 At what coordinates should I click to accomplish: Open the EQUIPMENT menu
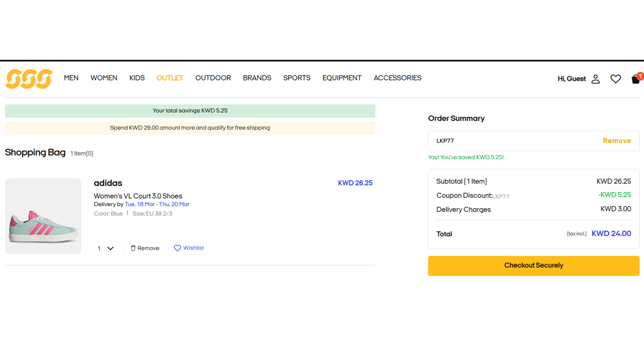pos(342,78)
